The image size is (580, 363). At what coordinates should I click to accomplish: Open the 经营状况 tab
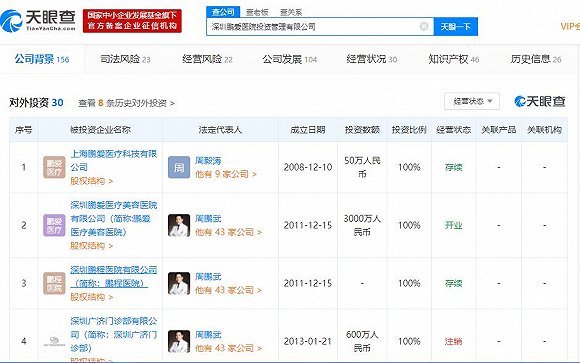click(372, 59)
